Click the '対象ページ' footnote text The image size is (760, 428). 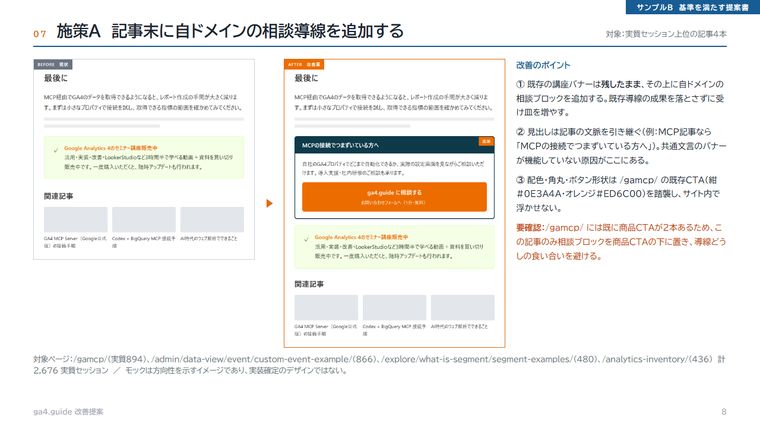pyautogui.click(x=380, y=365)
